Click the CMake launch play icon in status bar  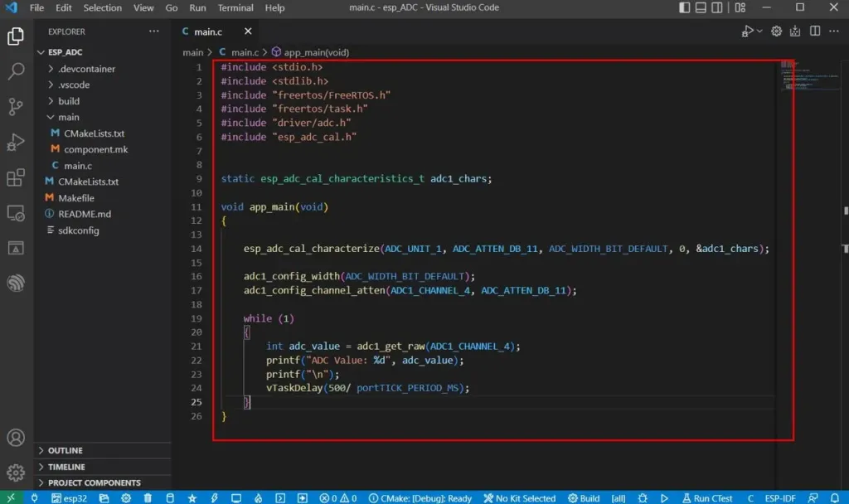click(664, 498)
